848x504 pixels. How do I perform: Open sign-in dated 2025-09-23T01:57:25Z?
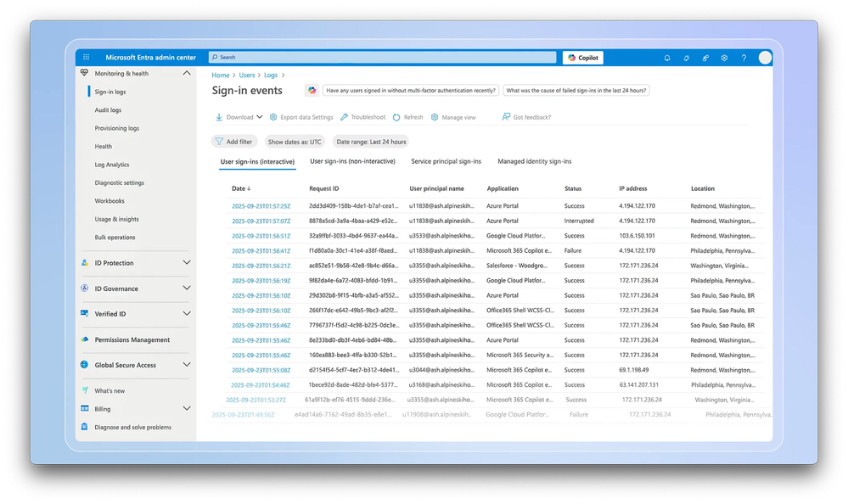(x=261, y=206)
